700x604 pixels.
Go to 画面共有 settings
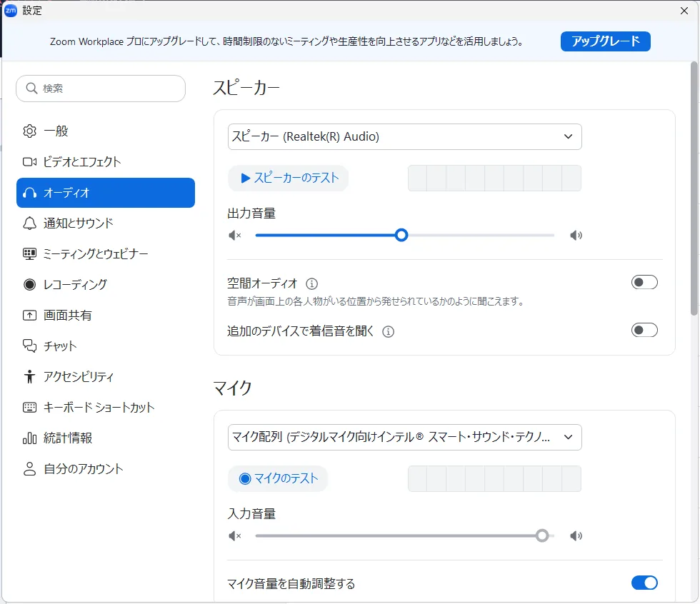pos(106,316)
